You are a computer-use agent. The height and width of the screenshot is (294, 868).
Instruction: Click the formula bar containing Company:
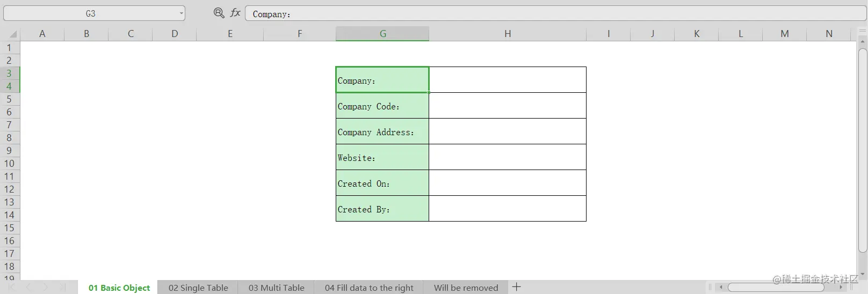[x=555, y=14]
